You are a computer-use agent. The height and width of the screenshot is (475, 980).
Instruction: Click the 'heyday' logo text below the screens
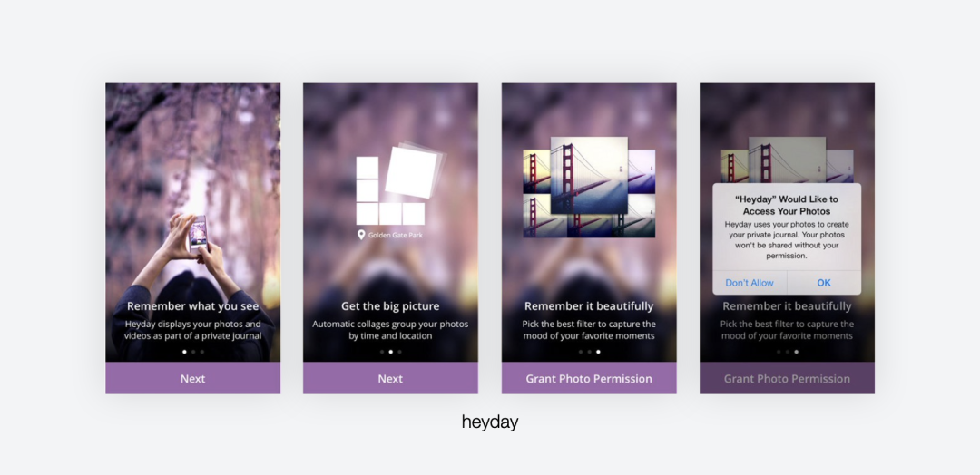[x=490, y=422]
